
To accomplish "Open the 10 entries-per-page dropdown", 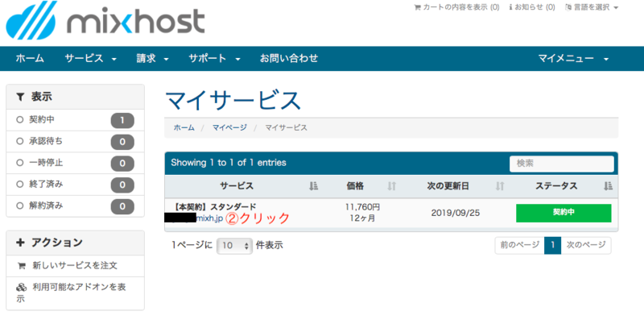I will (234, 246).
